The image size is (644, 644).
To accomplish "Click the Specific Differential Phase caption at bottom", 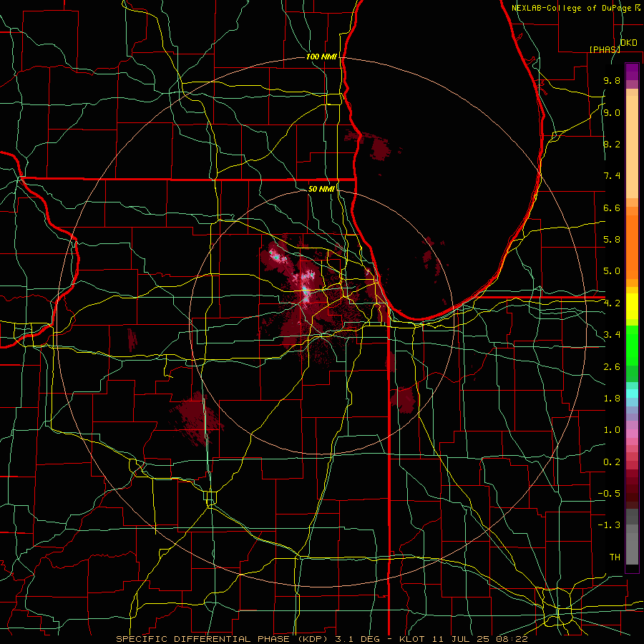I will 321,639.
